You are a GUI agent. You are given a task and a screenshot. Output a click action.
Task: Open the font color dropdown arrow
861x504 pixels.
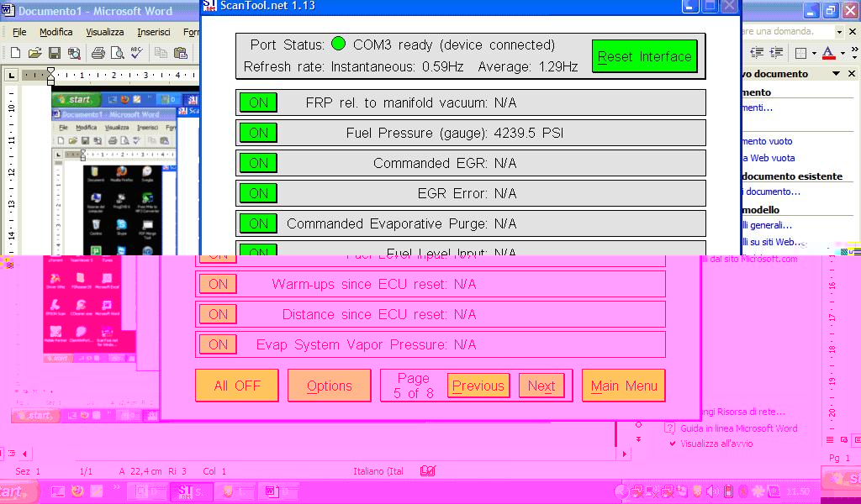tap(843, 53)
